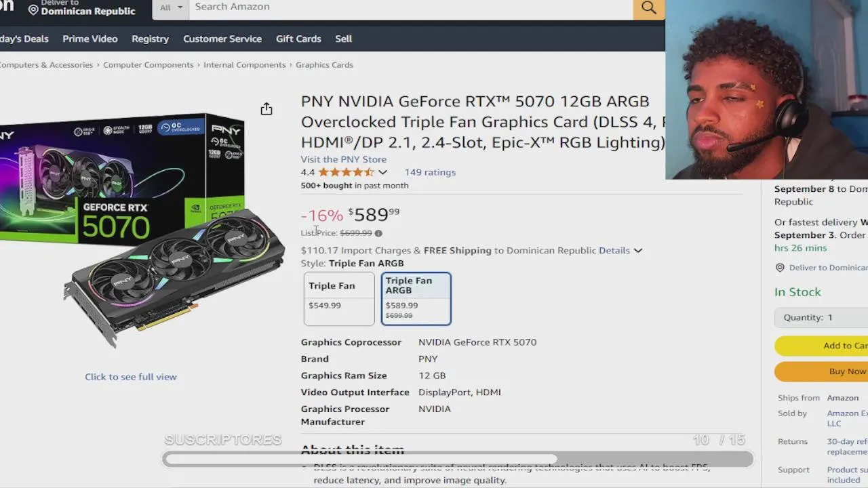Open the 149 ratings link

click(x=430, y=172)
